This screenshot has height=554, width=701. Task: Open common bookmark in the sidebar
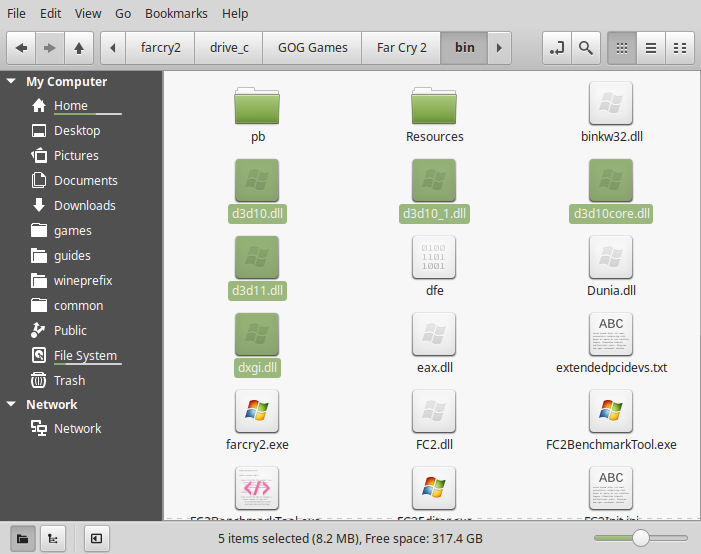tap(78, 306)
